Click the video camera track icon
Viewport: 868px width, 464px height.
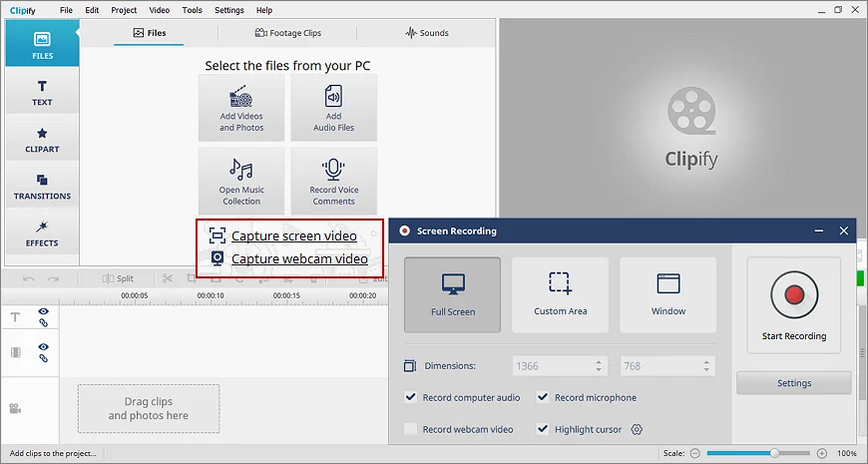pyautogui.click(x=15, y=409)
